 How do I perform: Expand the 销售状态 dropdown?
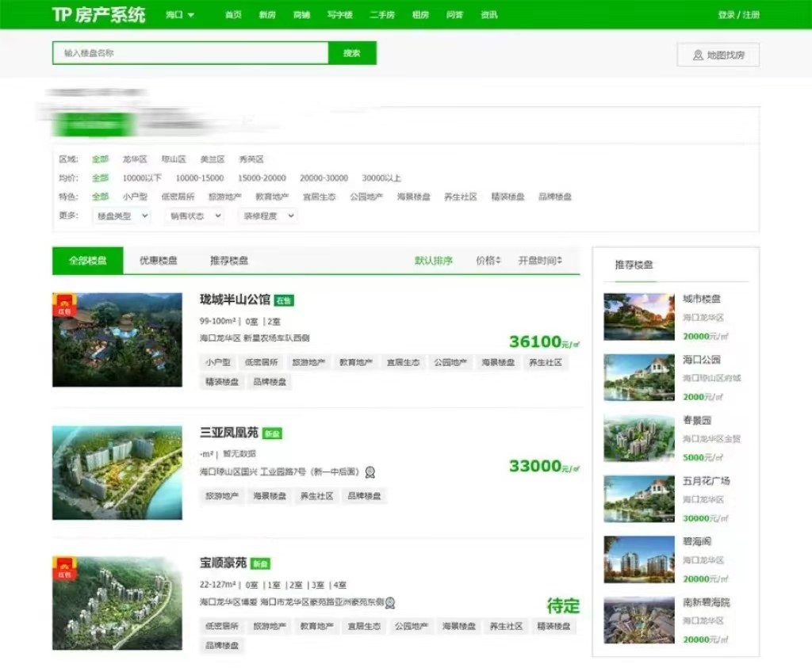coord(195,216)
